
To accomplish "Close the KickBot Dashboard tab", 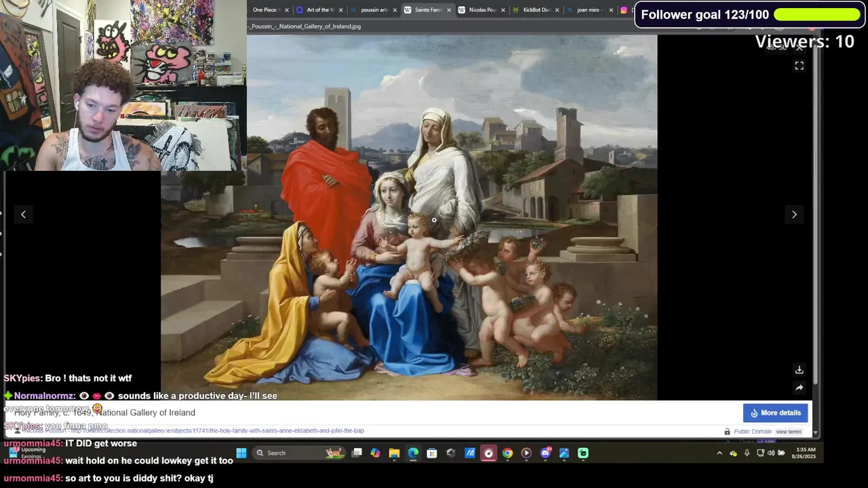I will 557,10.
